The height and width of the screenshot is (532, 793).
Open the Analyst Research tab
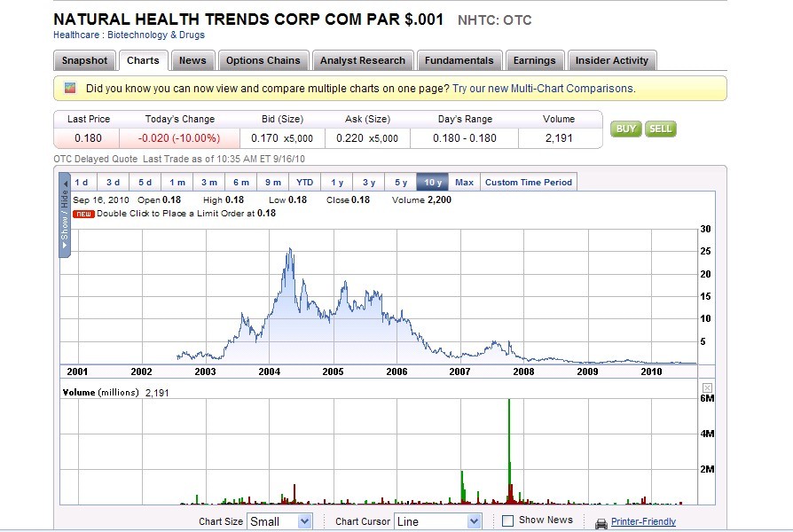click(x=362, y=60)
